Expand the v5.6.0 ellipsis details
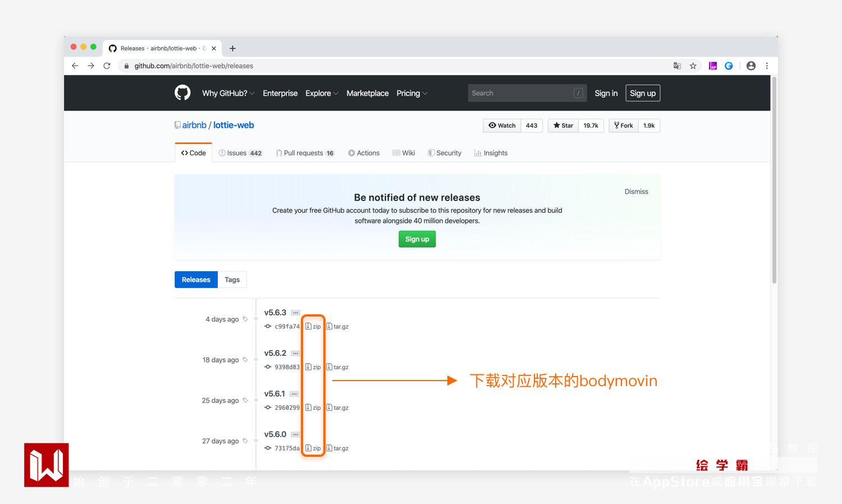The image size is (842, 504). 295,434
